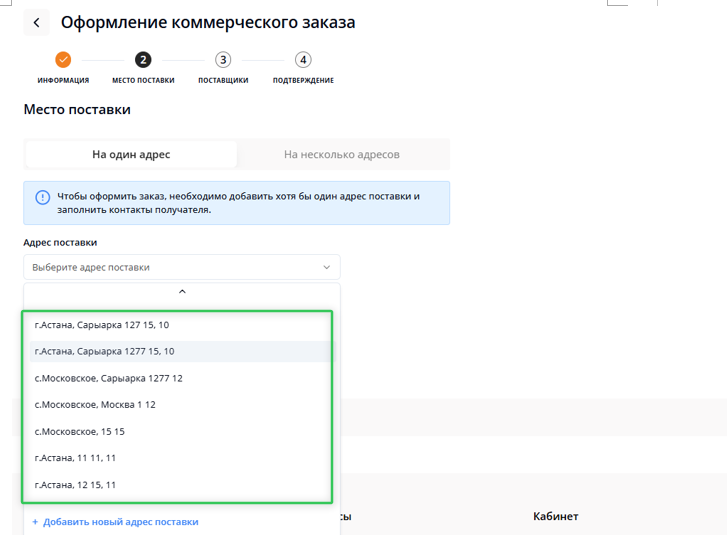
Task: Select с.Московское, Москва 1 12 address
Action: tap(95, 405)
